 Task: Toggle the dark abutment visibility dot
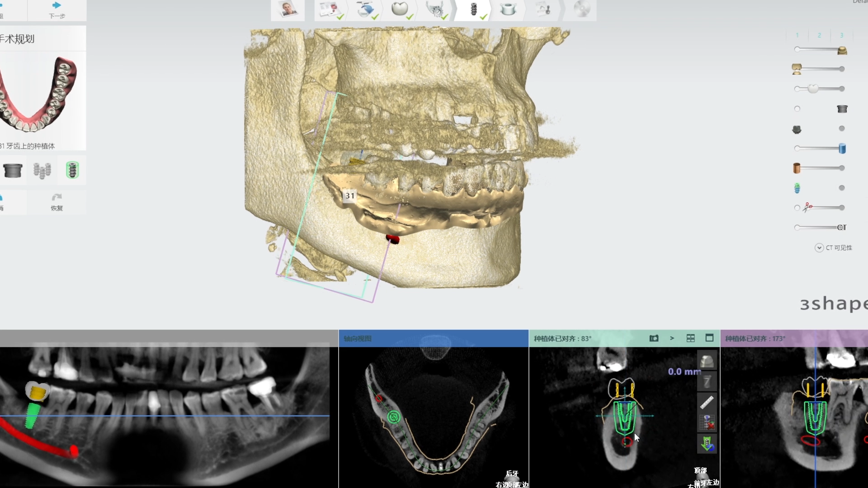click(841, 129)
